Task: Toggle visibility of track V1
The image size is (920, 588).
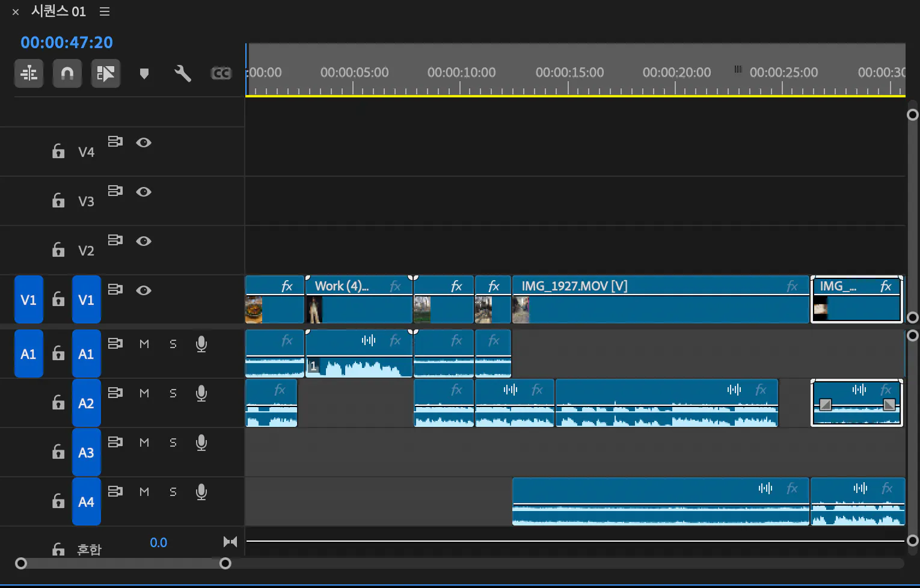Action: pos(143,290)
